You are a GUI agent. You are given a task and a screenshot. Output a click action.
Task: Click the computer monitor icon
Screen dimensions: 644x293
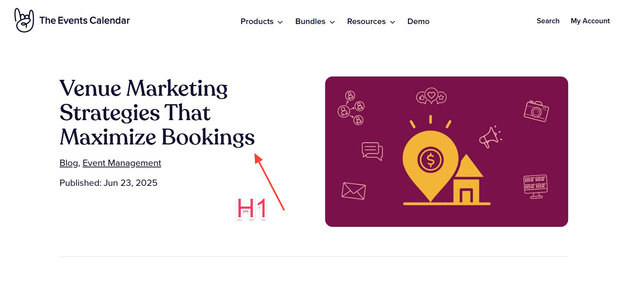pyautogui.click(x=535, y=186)
